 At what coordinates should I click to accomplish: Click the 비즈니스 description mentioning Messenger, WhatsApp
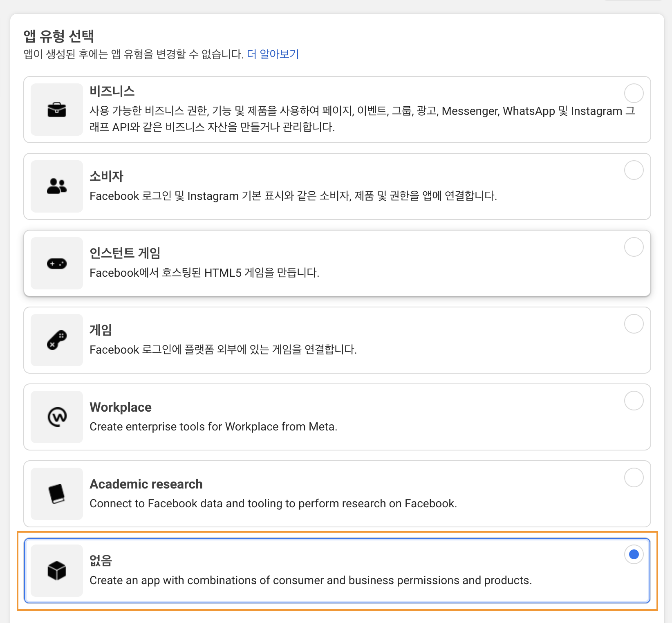[x=362, y=119]
